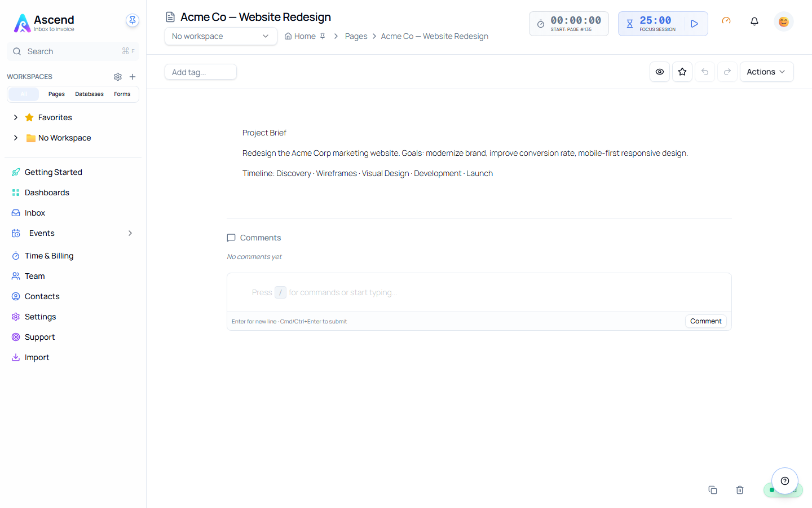Image resolution: width=812 pixels, height=508 pixels.
Task: Click the Add tag field
Action: (x=201, y=72)
